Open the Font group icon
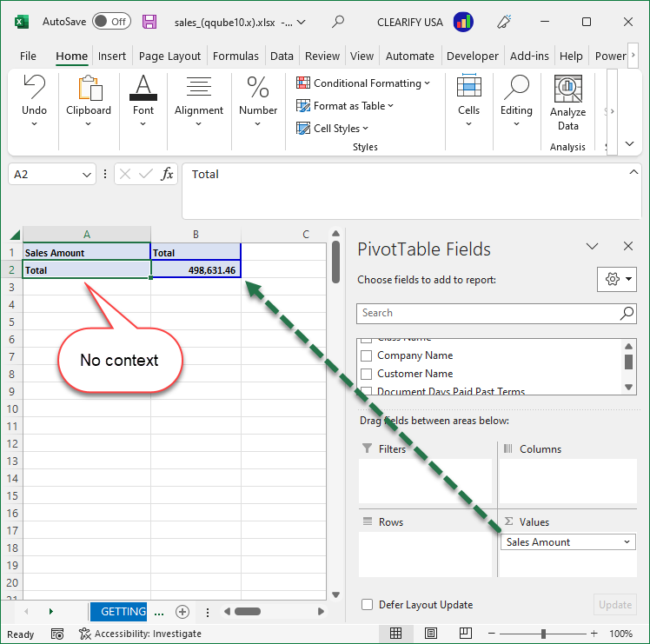 pyautogui.click(x=143, y=88)
